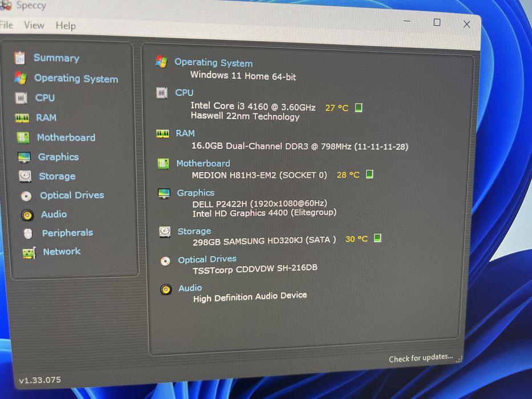Click the Haswell 22nm Technology text

[245, 116]
